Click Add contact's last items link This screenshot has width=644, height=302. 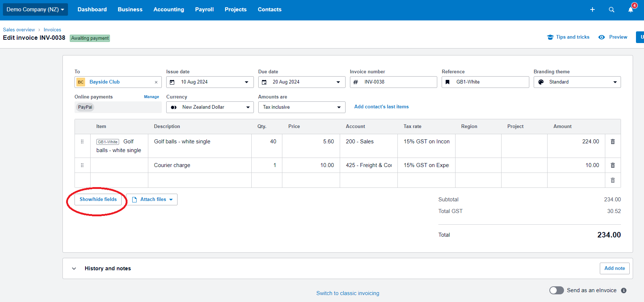(381, 107)
